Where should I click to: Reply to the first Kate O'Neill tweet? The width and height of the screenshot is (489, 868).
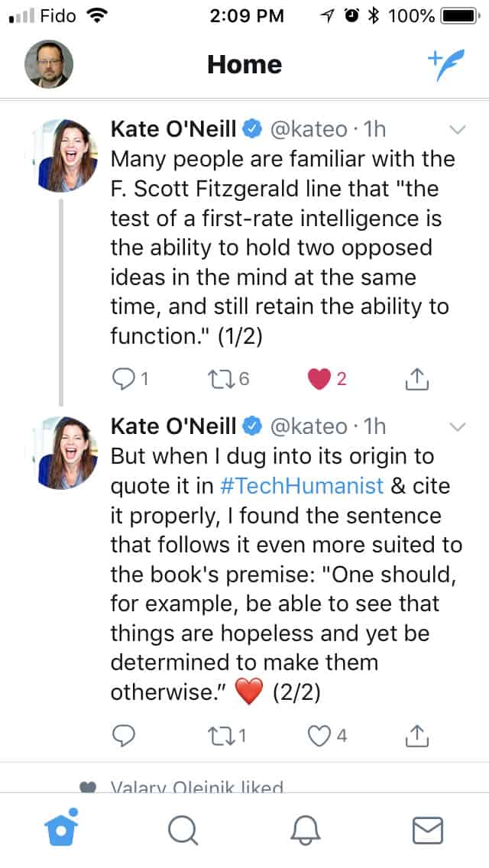(x=125, y=378)
